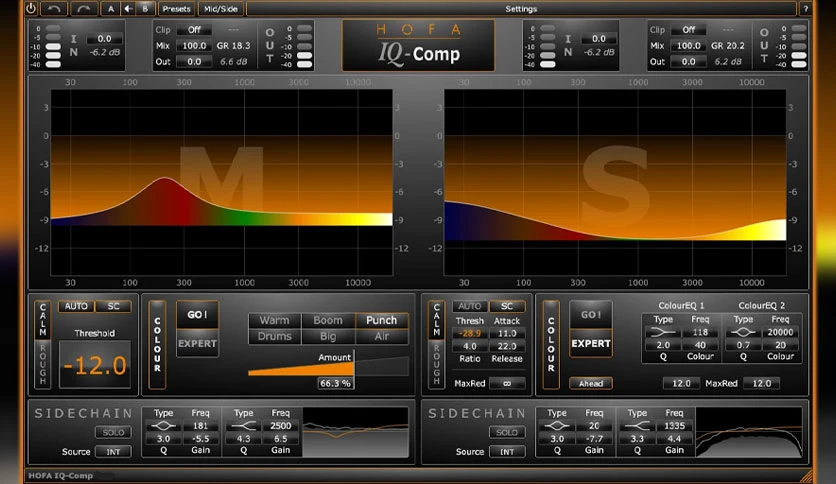
Task: Click Mid channel Out value 0.0
Action: point(194,62)
